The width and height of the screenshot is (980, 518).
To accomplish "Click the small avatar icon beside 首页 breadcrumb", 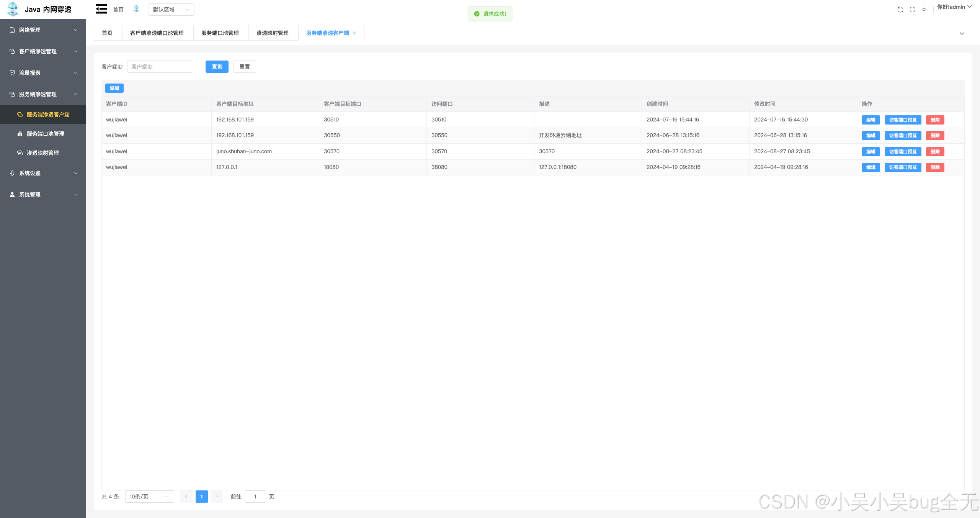I will pyautogui.click(x=136, y=9).
